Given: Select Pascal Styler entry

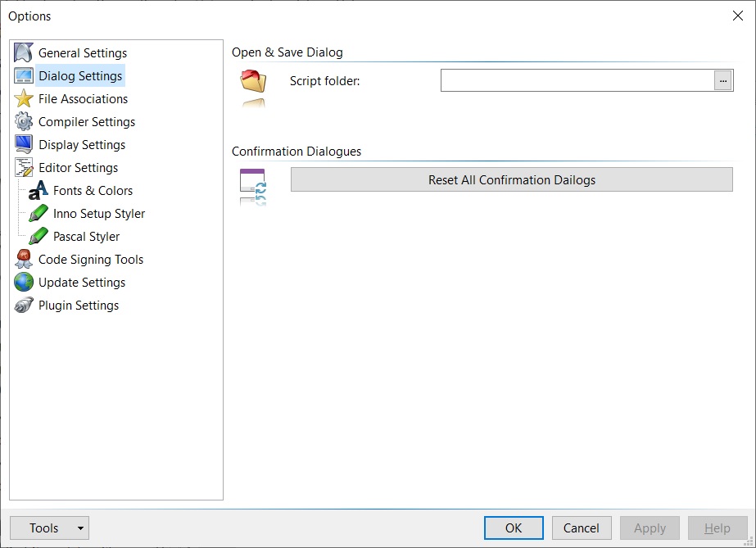Looking at the screenshot, I should pos(86,236).
